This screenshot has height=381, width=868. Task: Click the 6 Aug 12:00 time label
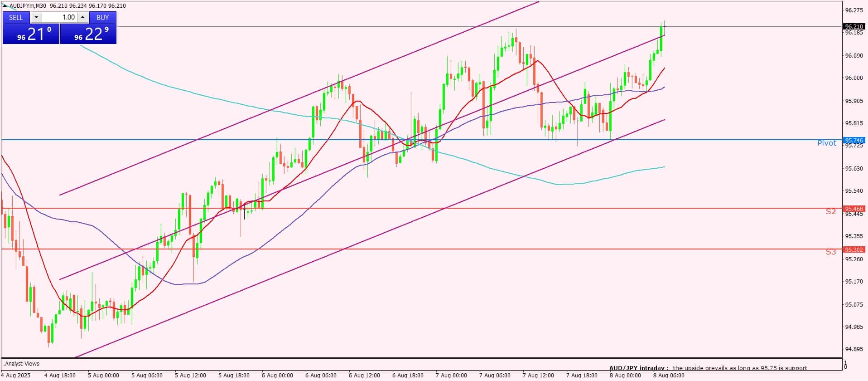(x=364, y=375)
